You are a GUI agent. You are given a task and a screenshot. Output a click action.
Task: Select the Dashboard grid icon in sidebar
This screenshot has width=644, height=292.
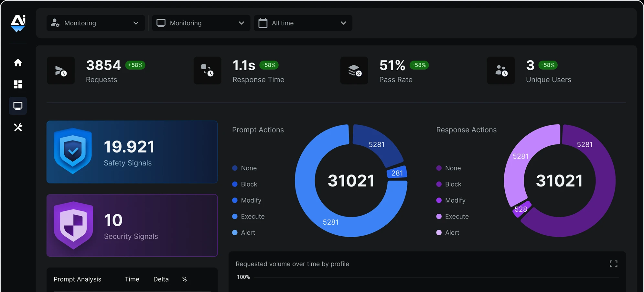coord(18,84)
